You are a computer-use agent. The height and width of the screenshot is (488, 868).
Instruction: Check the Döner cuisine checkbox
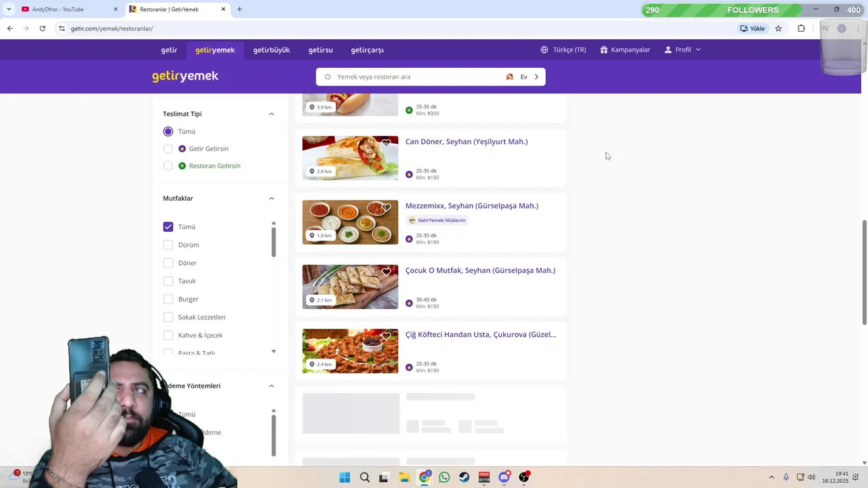click(x=168, y=263)
